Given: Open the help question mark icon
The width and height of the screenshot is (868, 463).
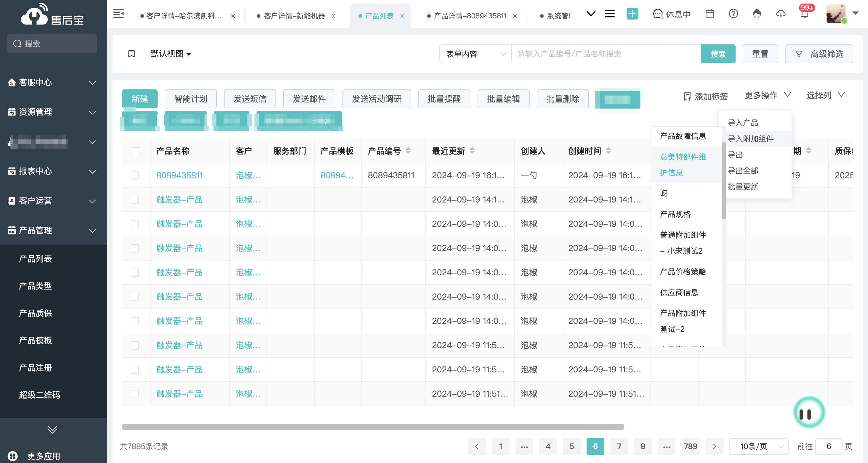Looking at the screenshot, I should pos(733,14).
